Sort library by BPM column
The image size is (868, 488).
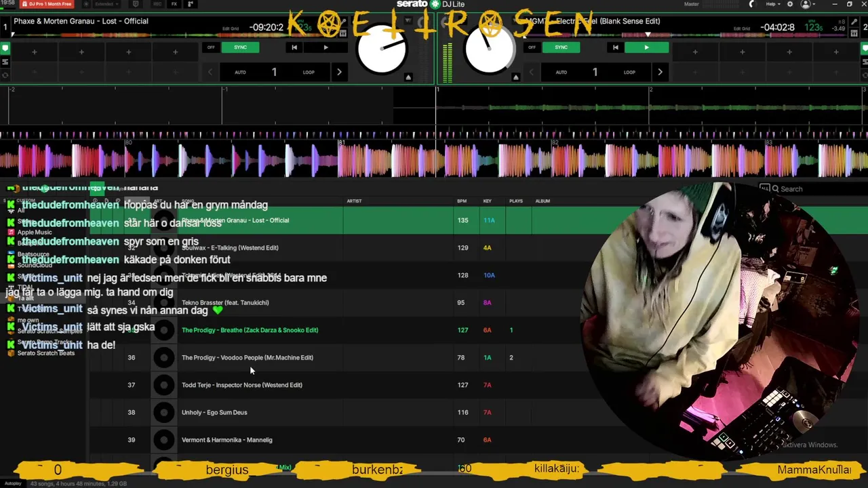462,201
